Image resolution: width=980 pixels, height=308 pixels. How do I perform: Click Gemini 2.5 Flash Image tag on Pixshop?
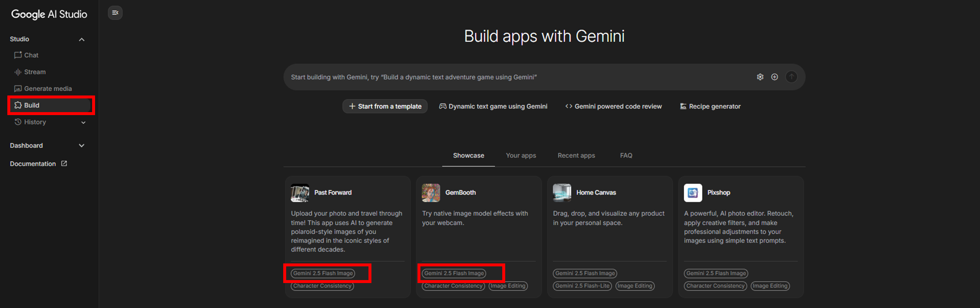click(716, 273)
